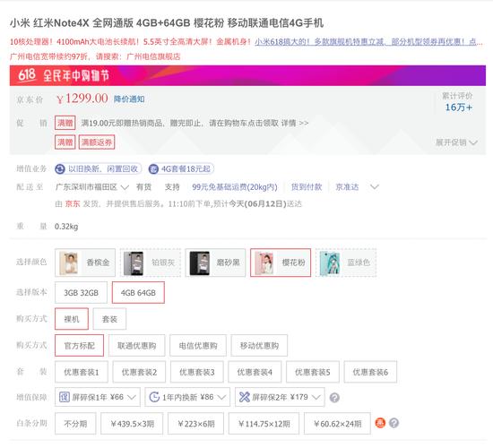Select the 蓝绿色 color option
The image size is (493, 448).
(346, 263)
